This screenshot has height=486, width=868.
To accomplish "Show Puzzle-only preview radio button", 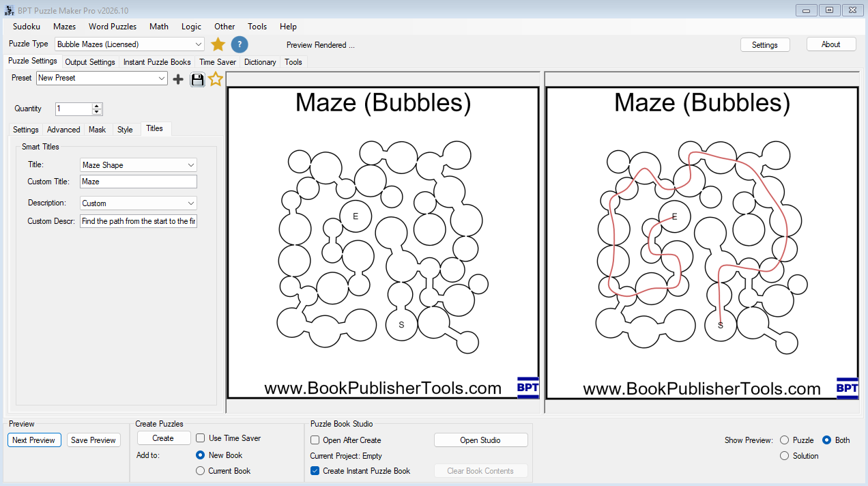I will point(785,440).
